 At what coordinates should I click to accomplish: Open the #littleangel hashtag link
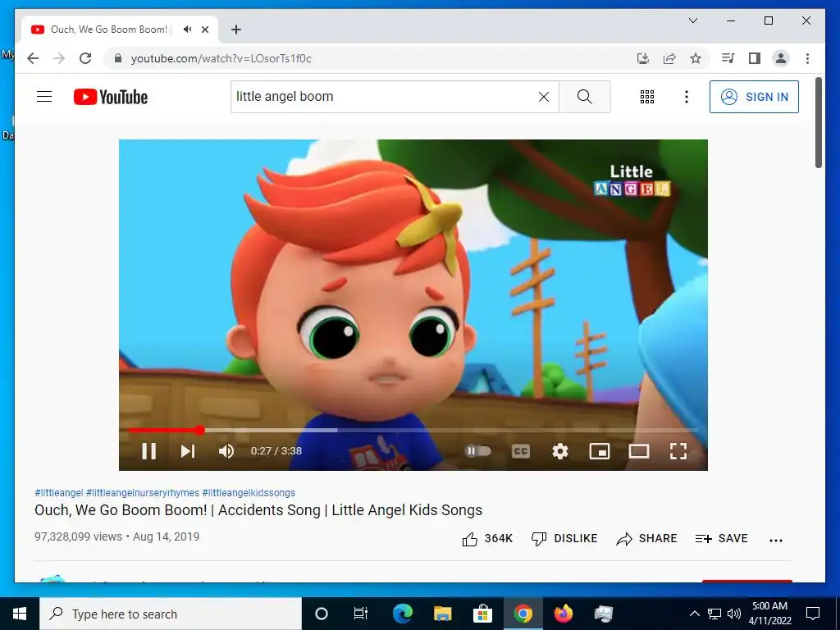tap(59, 492)
